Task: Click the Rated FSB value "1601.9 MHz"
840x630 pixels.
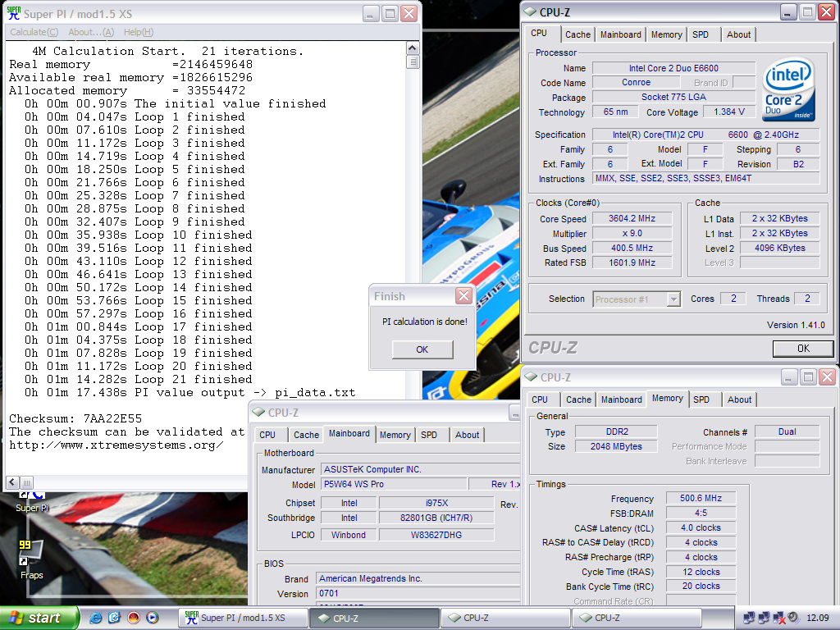Action: click(632, 262)
